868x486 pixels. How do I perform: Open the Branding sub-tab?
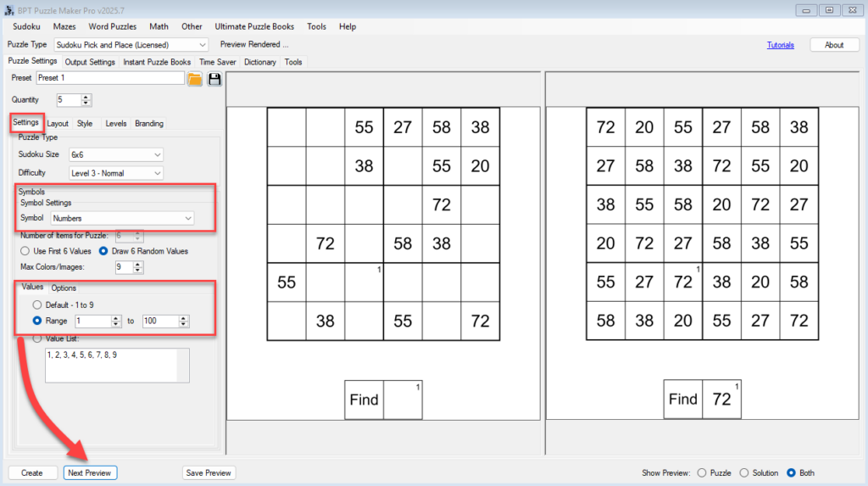pos(149,123)
